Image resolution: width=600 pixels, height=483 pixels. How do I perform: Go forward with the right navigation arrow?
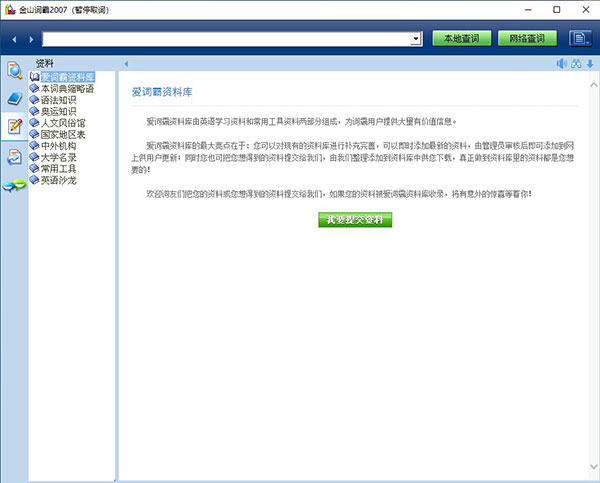tap(31, 39)
